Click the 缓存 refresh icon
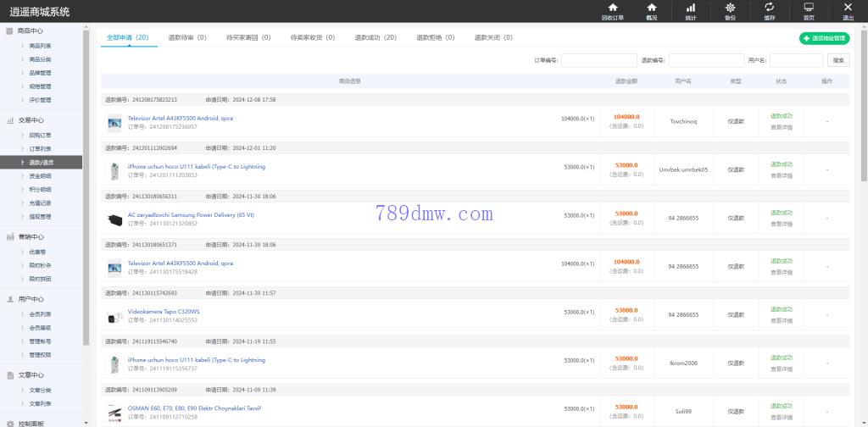 click(769, 8)
